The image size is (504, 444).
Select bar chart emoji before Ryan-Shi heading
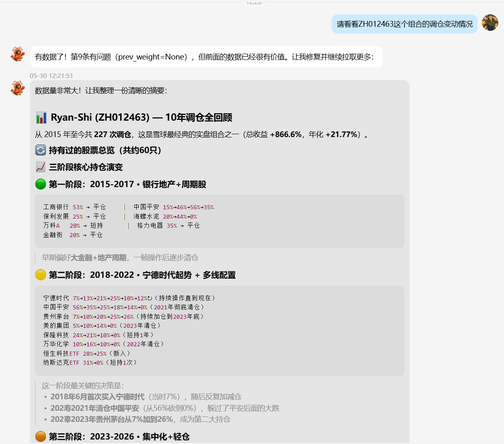coord(41,118)
